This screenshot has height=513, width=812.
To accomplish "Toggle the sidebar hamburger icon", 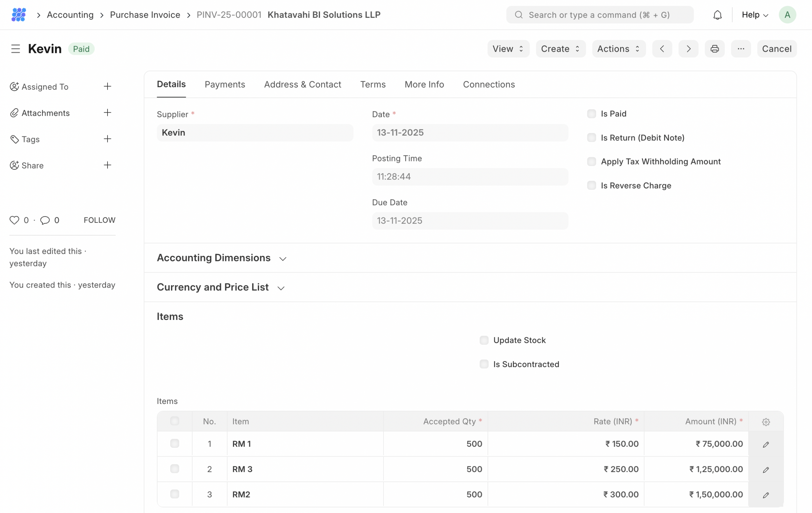I will pyautogui.click(x=16, y=49).
